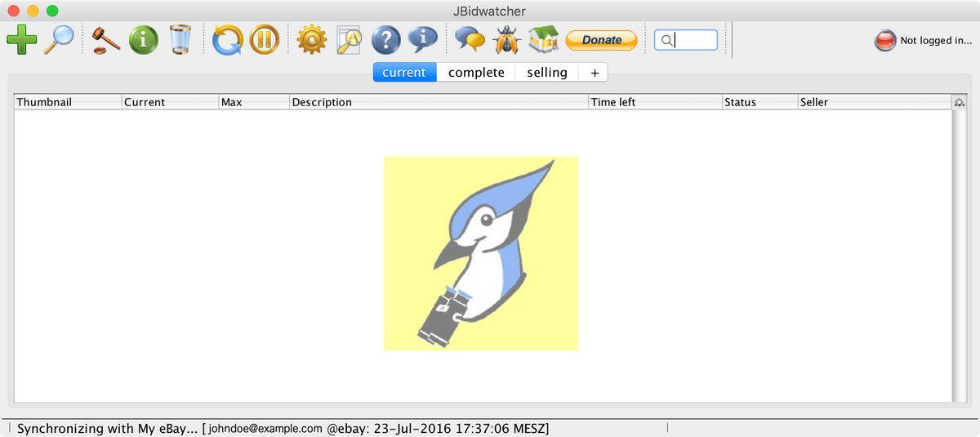Delete auction with the trash can icon
Screen dimensions: 980x437
[x=180, y=39]
